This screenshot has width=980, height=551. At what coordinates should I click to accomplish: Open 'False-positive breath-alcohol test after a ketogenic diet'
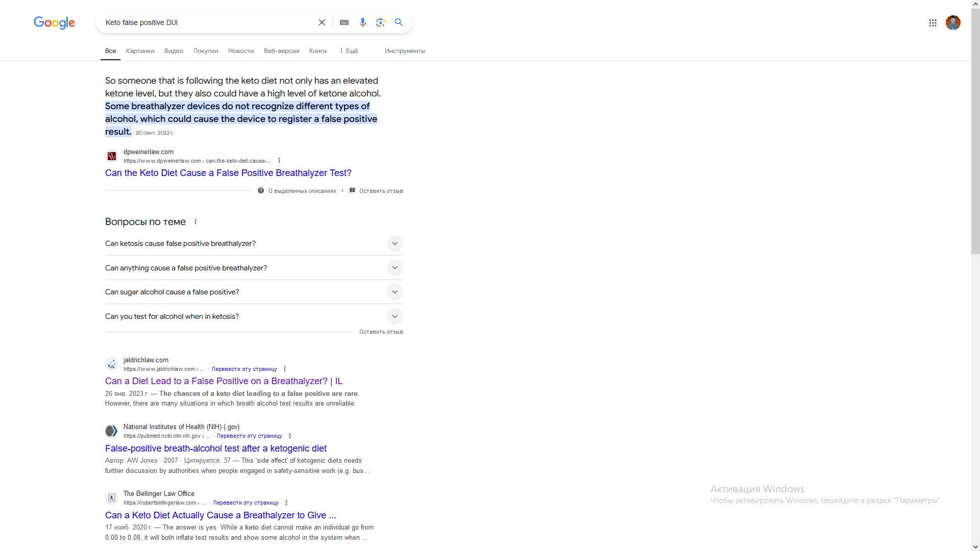[x=216, y=448]
